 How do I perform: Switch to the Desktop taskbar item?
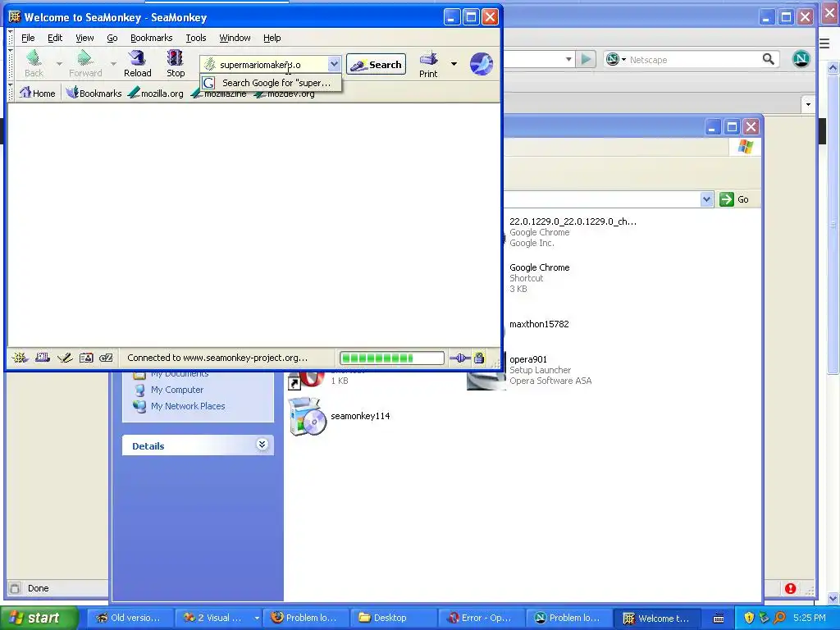pyautogui.click(x=392, y=618)
